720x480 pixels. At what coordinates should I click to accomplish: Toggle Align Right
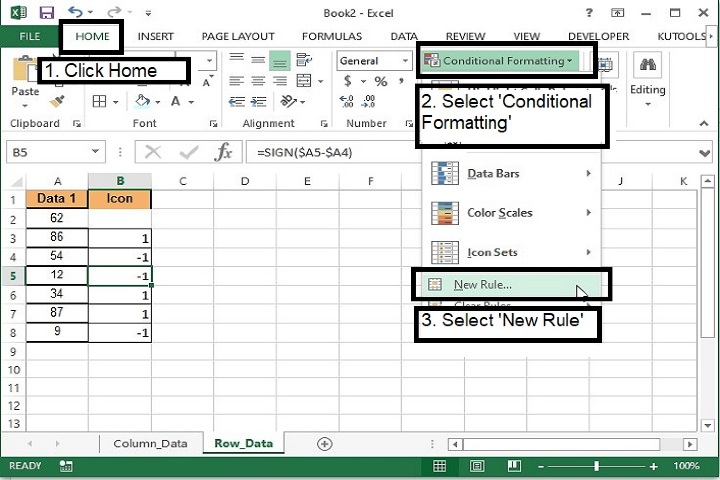coord(280,81)
